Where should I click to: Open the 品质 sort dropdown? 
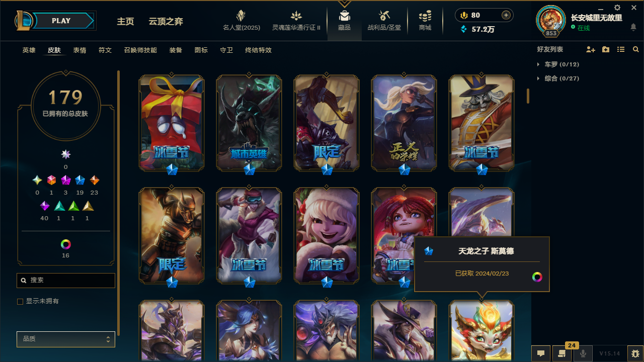[66, 339]
